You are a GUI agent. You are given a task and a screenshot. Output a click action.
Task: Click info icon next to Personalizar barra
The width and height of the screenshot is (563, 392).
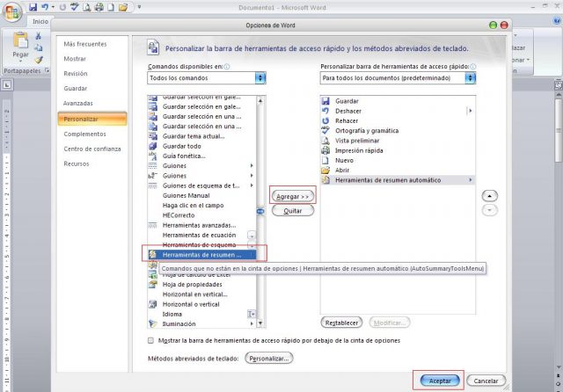click(x=473, y=66)
